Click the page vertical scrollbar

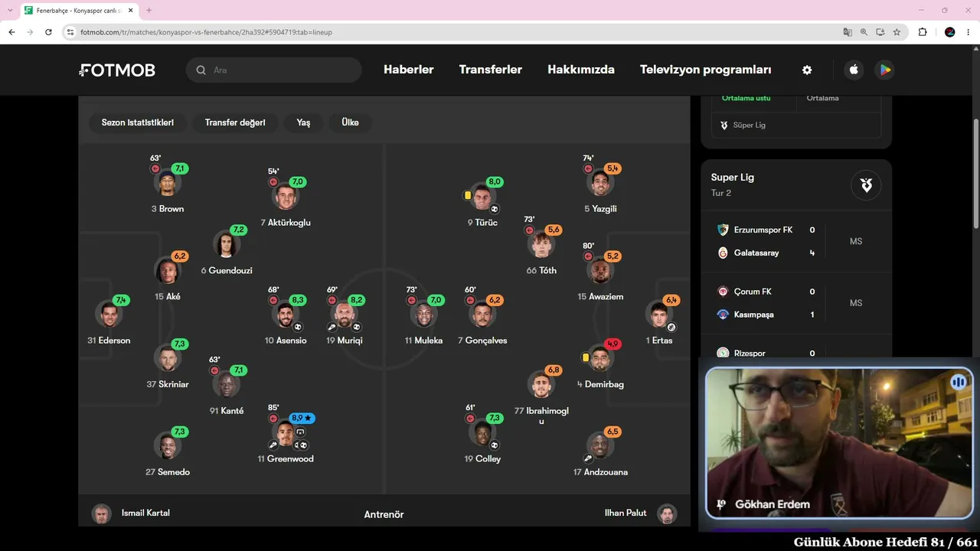point(976,172)
